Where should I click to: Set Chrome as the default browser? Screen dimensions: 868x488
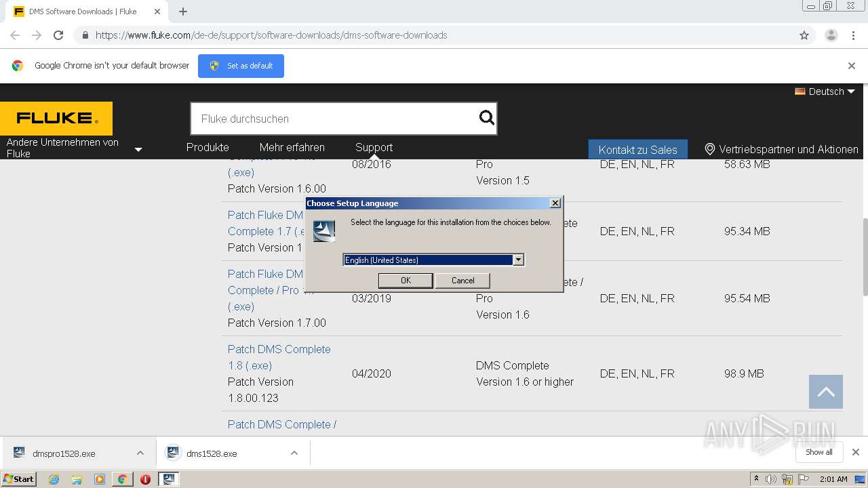point(241,66)
